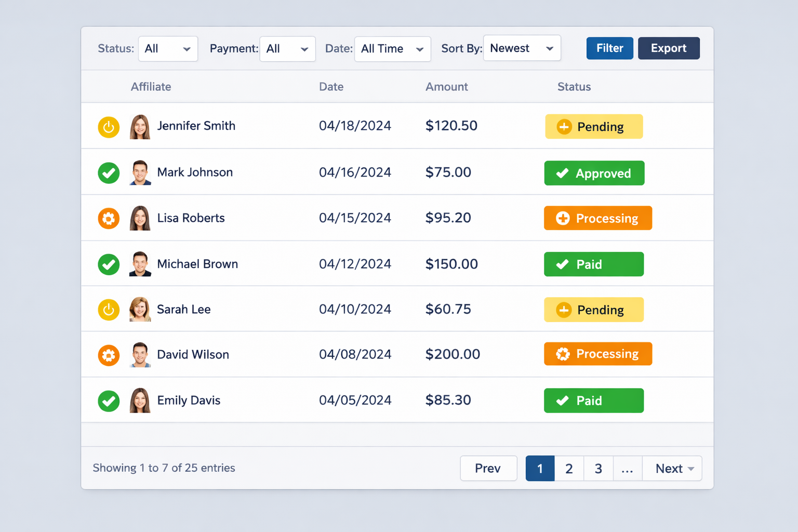Click the checkmark inside Mark Johnson's Approved badge
The width and height of the screenshot is (798, 532).
tap(562, 173)
